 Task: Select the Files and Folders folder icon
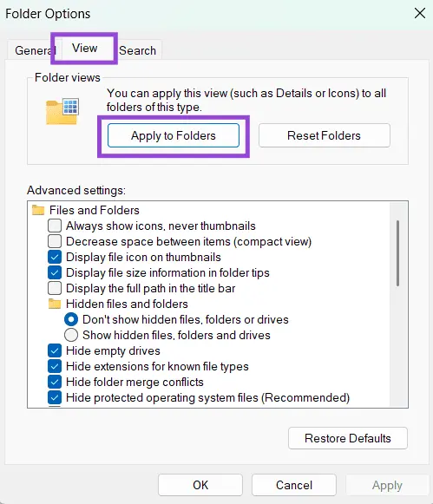38,210
